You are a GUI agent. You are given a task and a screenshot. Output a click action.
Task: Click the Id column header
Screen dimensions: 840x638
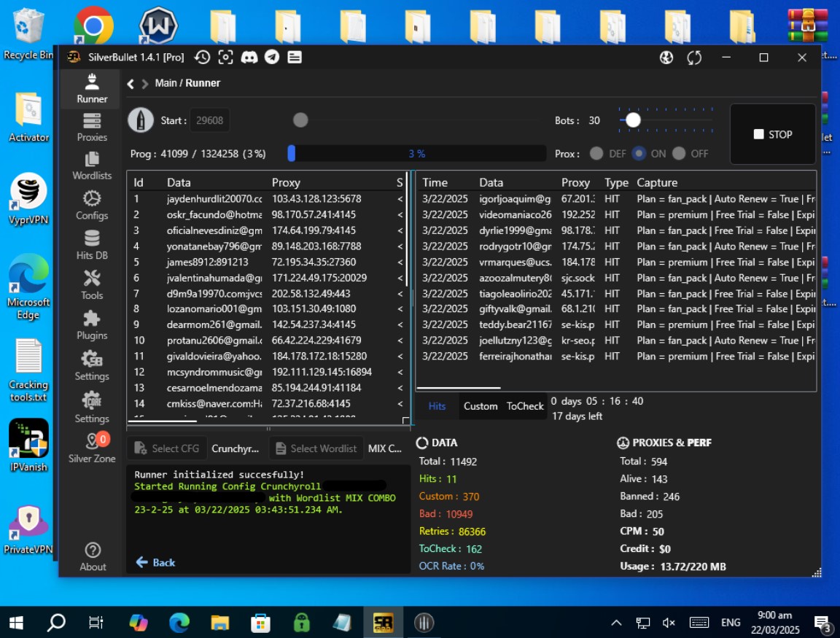(139, 183)
